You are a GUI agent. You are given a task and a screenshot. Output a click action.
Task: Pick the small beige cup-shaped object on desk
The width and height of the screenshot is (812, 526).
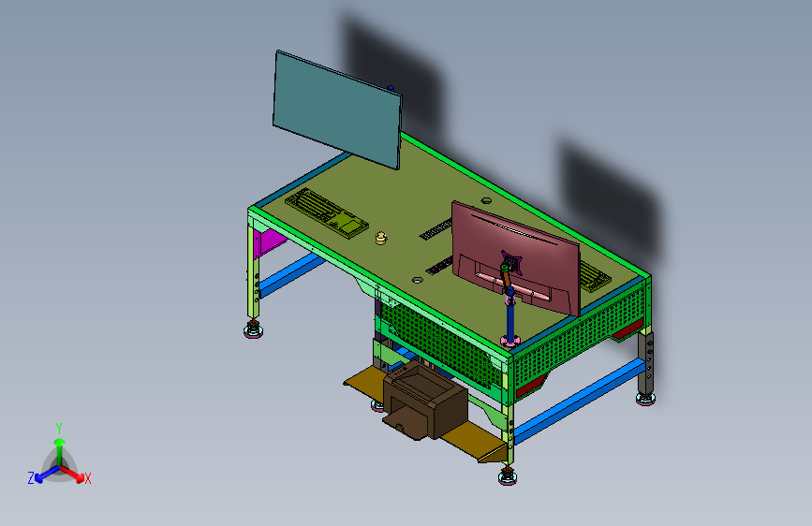click(x=381, y=238)
